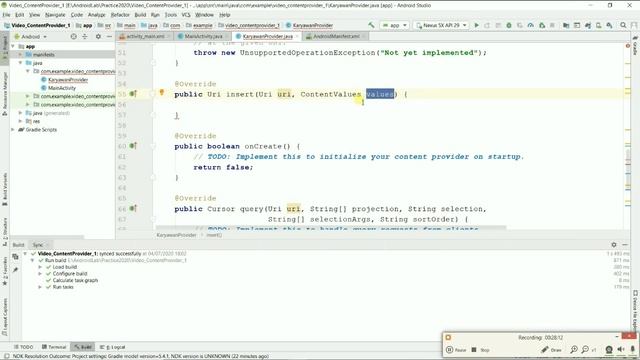This screenshot has width=640, height=360.
Task: Pause the screen recording
Action: pyautogui.click(x=456, y=350)
